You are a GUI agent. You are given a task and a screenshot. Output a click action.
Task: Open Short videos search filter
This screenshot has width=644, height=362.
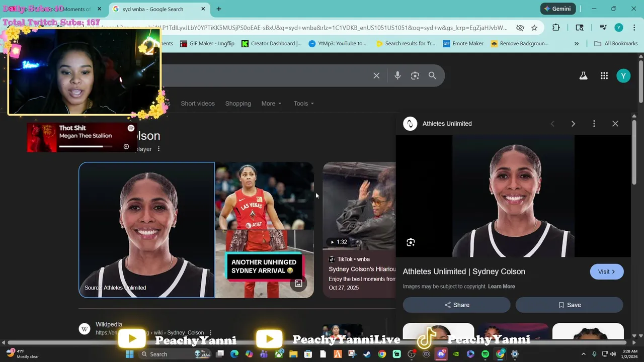pyautogui.click(x=198, y=104)
